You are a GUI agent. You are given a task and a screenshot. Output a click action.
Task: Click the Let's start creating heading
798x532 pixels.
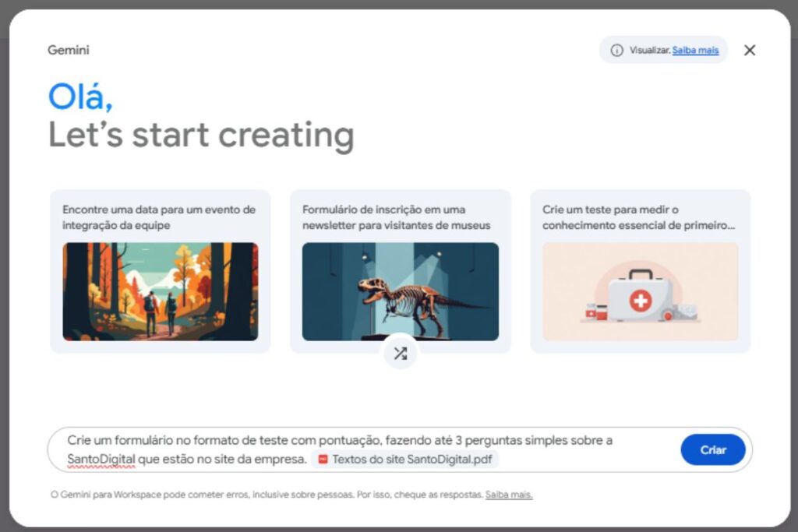click(x=201, y=136)
